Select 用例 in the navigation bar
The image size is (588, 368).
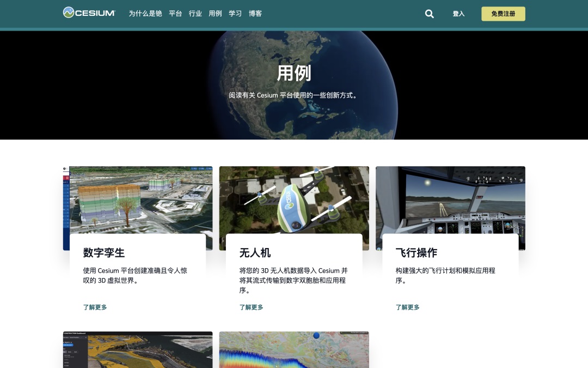[216, 14]
